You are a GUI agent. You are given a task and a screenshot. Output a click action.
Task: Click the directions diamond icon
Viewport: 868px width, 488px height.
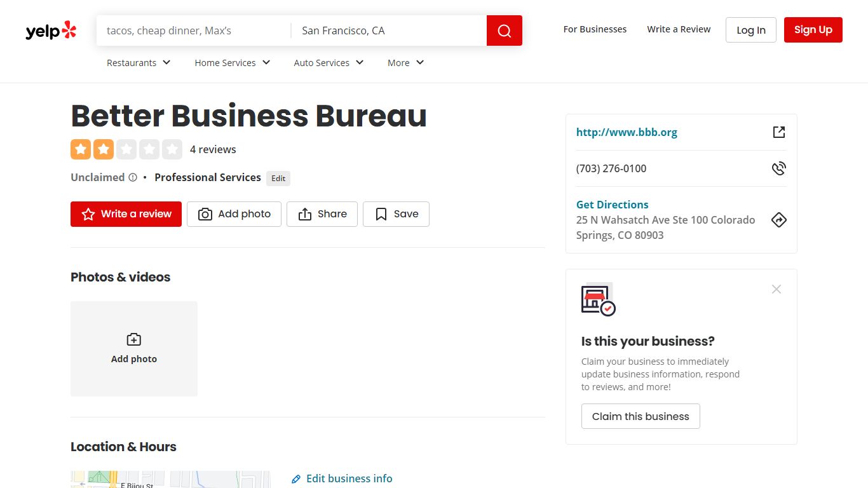tap(779, 220)
